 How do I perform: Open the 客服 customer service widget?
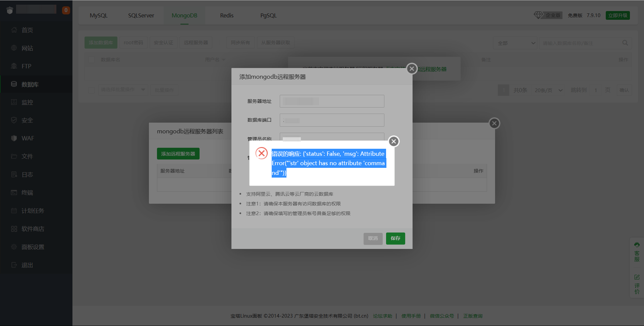pos(637,252)
